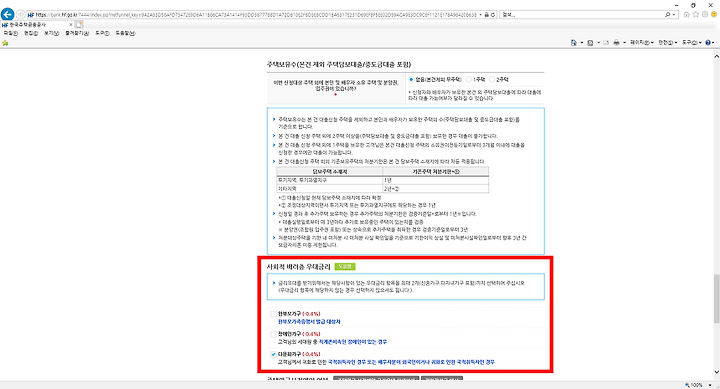Open the 보기(V) menu
Viewport: 720px width, 389px height.
pos(51,33)
